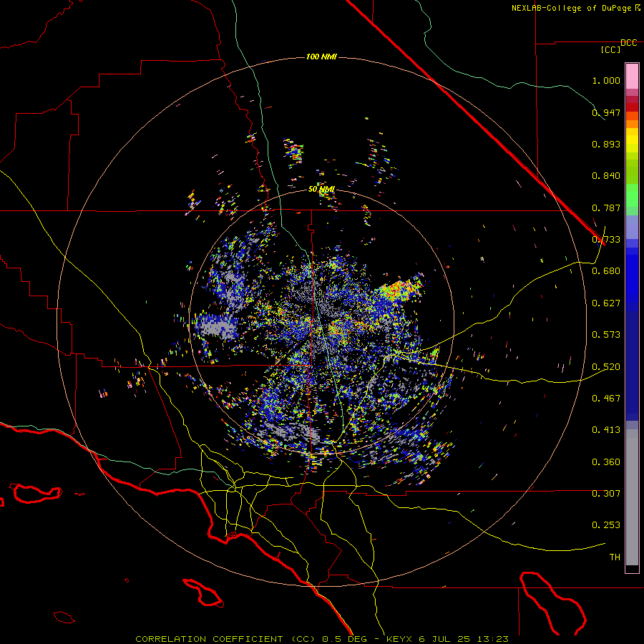Click the 0.573 scale value

coord(606,335)
